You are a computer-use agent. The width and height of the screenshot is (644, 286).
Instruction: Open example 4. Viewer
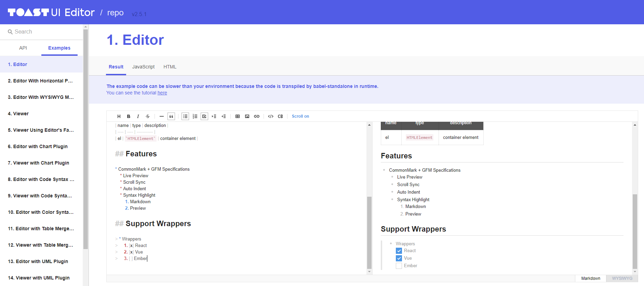coord(41,114)
